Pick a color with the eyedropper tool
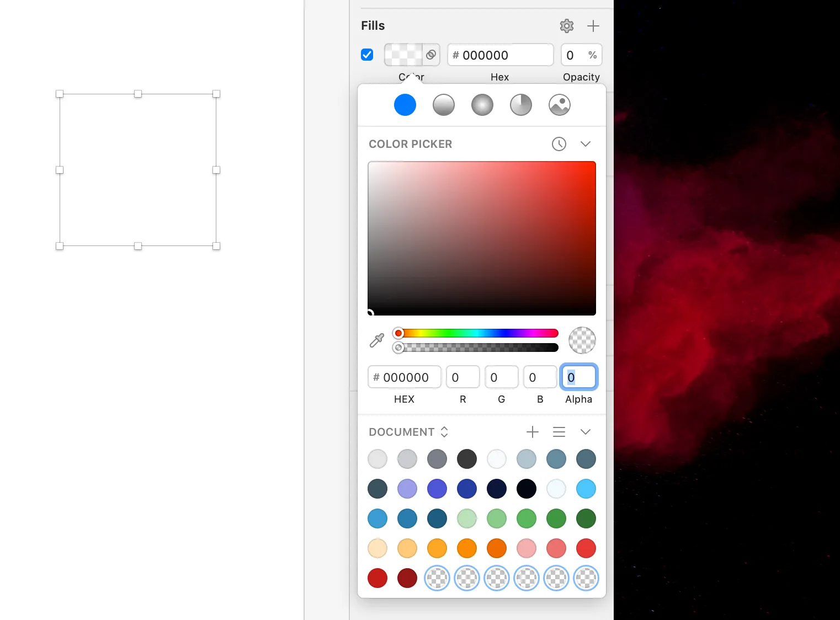The height and width of the screenshot is (620, 840). pyautogui.click(x=377, y=340)
